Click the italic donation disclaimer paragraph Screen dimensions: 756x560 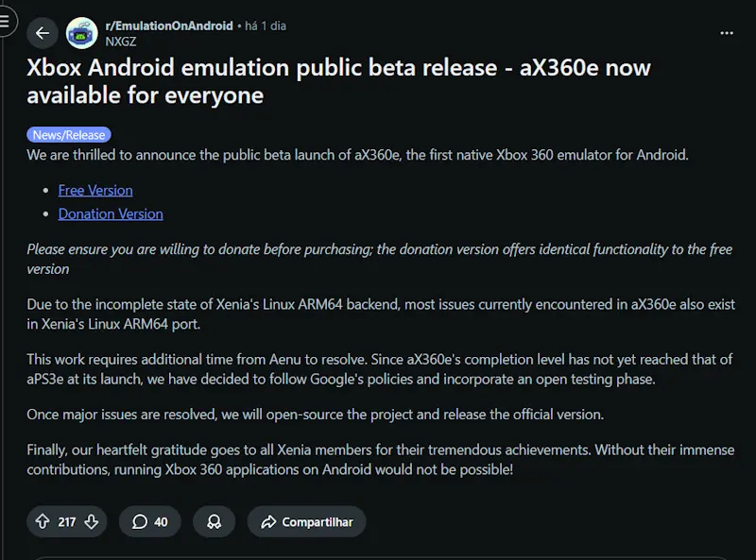[378, 259]
